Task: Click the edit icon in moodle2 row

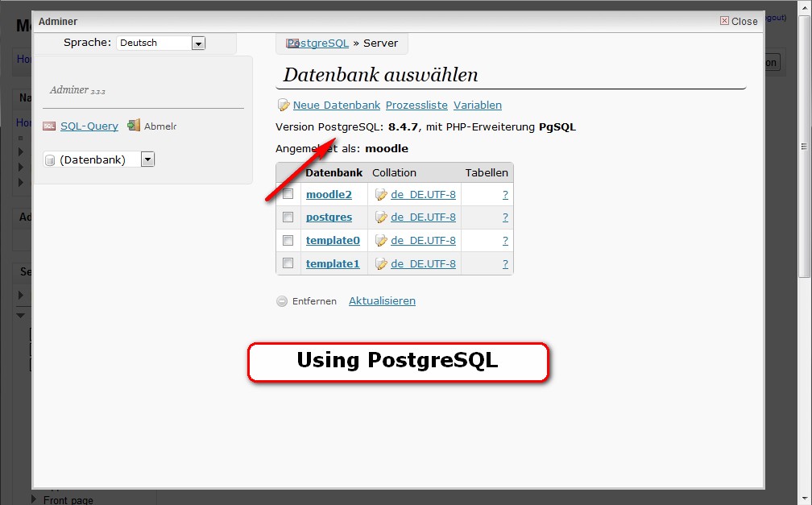Action: point(381,195)
